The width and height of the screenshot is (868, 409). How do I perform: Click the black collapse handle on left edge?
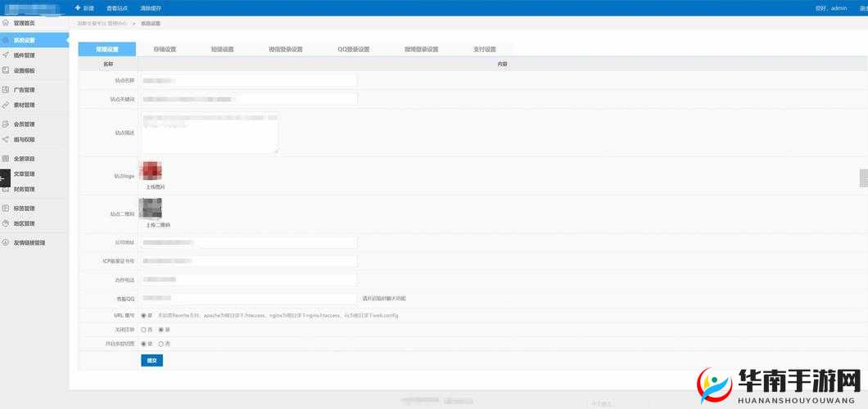(x=4, y=179)
